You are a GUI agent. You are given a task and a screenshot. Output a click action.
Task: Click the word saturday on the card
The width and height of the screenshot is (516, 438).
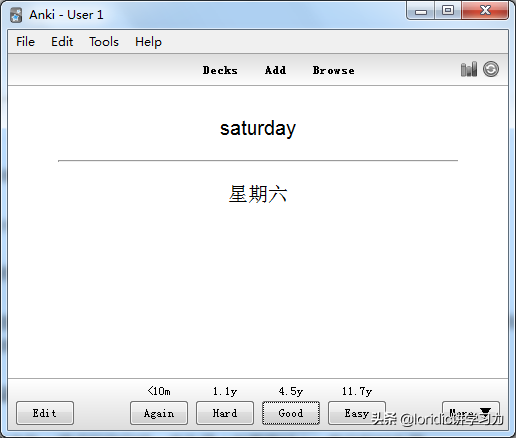pos(258,128)
